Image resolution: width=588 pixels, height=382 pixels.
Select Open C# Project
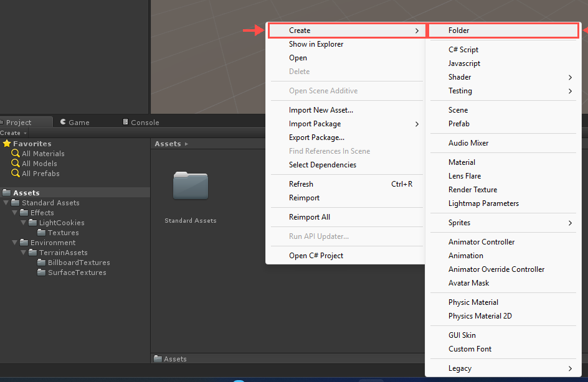[x=346, y=256]
